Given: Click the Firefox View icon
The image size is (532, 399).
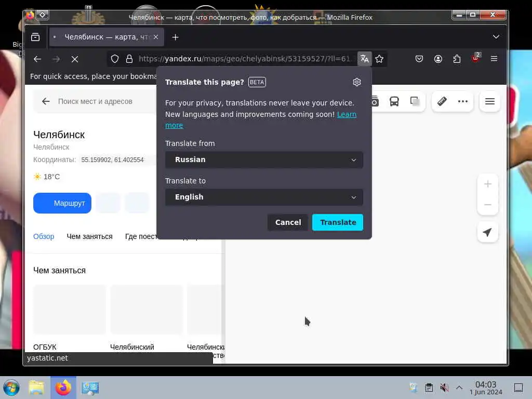Looking at the screenshot, I should tap(35, 37).
